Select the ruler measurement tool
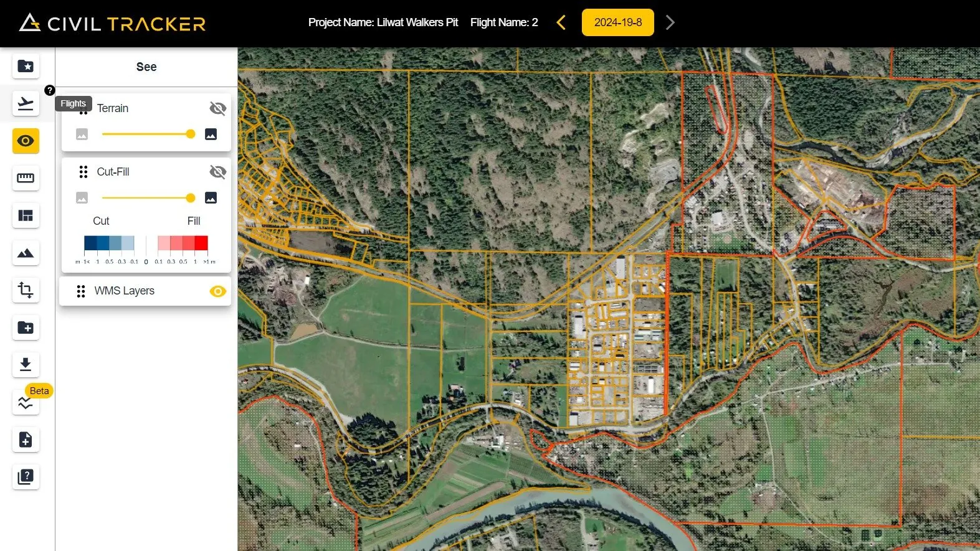This screenshot has height=551, width=980. coord(26,178)
